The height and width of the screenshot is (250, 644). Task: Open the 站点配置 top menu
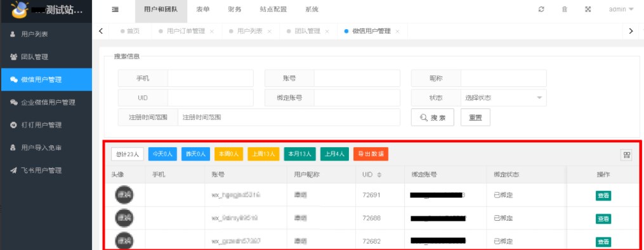tap(273, 10)
